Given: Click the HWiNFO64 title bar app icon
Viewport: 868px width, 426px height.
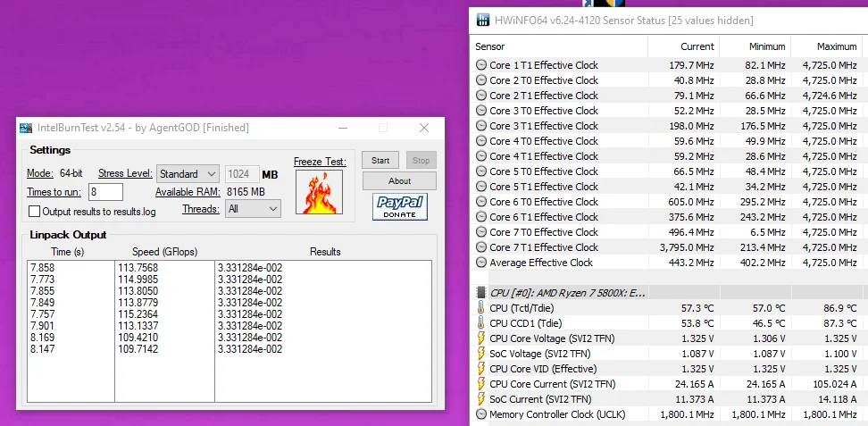Looking at the screenshot, I should (x=483, y=21).
